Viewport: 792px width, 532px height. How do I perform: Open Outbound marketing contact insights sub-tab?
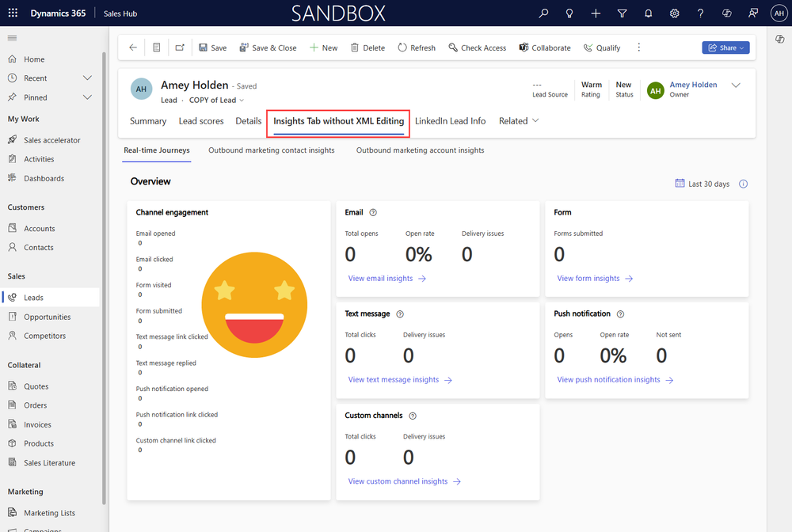pos(271,150)
